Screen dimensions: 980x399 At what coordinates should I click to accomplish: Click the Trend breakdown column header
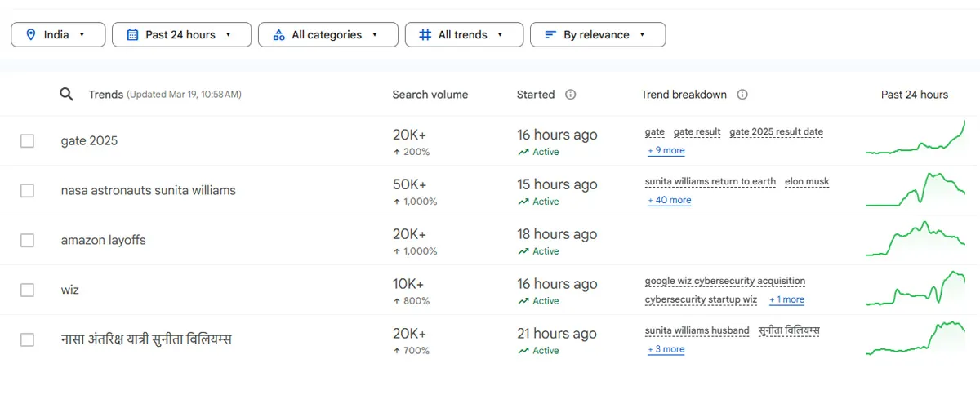coord(684,95)
